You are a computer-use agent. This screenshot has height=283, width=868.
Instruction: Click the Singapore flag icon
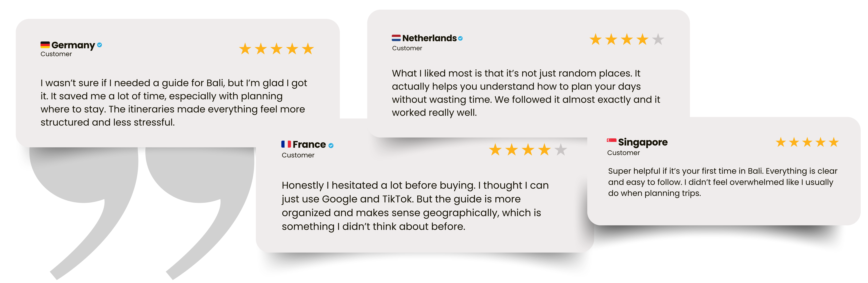tap(612, 140)
